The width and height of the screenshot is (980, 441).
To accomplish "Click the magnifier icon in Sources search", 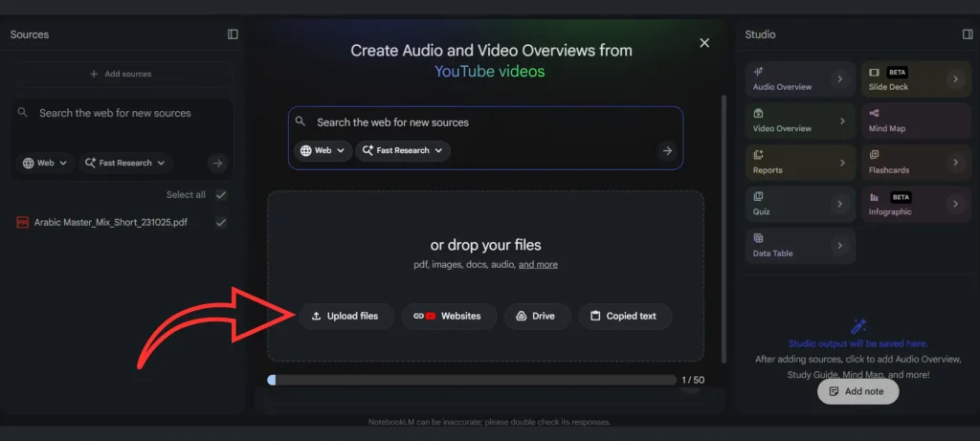I will (x=23, y=113).
